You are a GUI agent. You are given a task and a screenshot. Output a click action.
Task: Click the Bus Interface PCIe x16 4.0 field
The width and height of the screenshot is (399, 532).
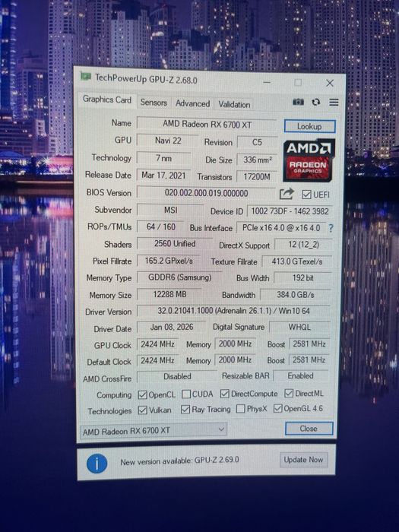pos(281,228)
